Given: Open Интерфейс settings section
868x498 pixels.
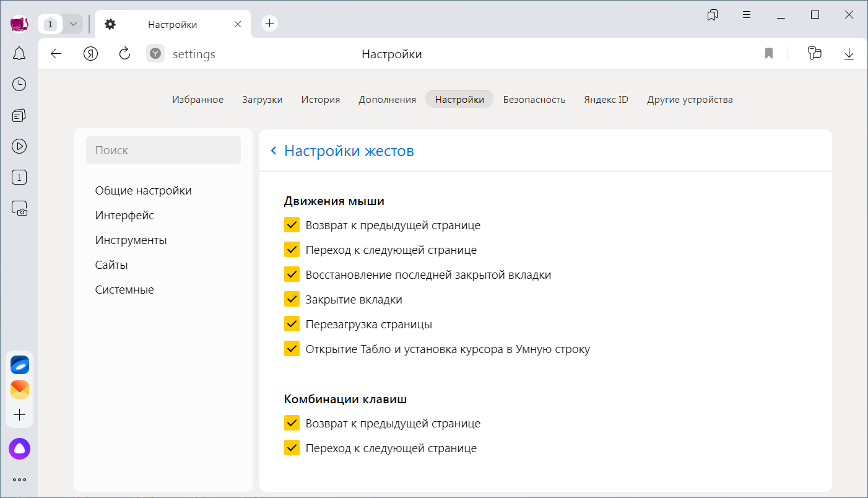Looking at the screenshot, I should (x=124, y=215).
